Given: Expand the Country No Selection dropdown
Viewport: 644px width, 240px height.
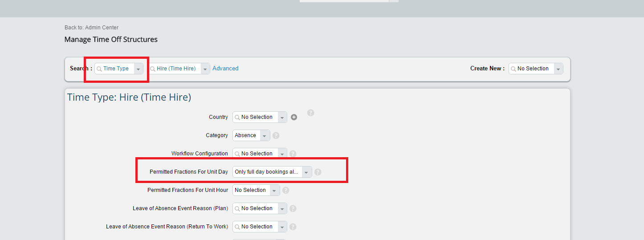Looking at the screenshot, I should (282, 117).
